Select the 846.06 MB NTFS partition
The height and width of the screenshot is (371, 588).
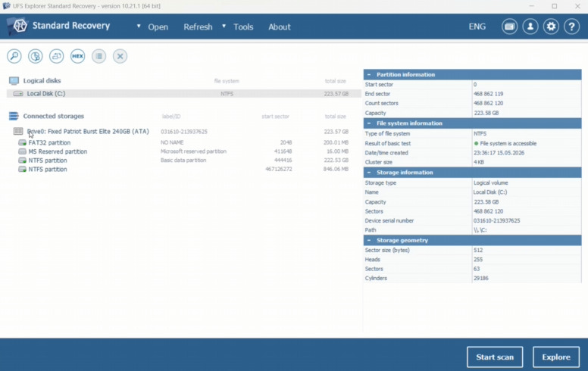point(183,170)
